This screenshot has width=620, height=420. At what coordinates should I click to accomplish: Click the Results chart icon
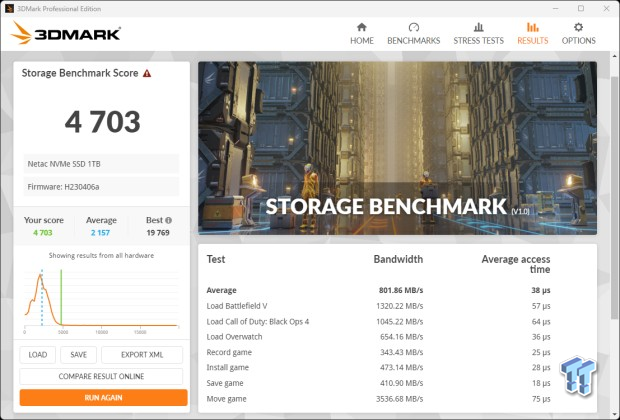tap(533, 27)
